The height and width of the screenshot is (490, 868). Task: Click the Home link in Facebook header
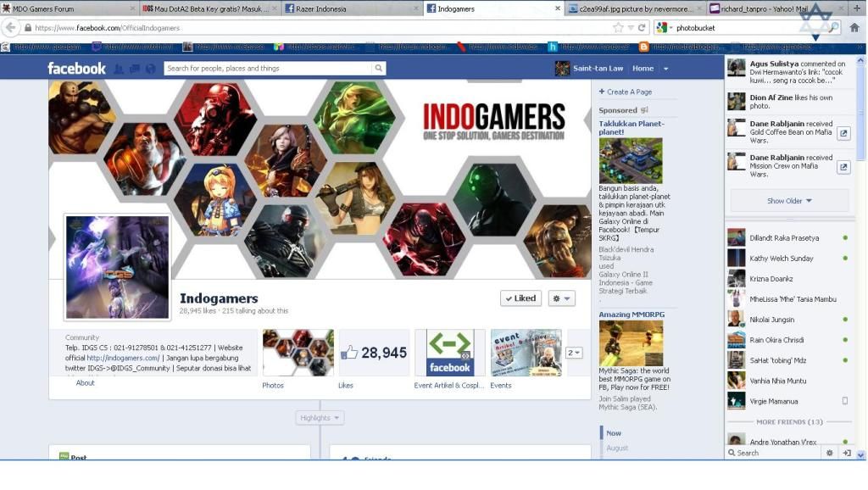643,69
